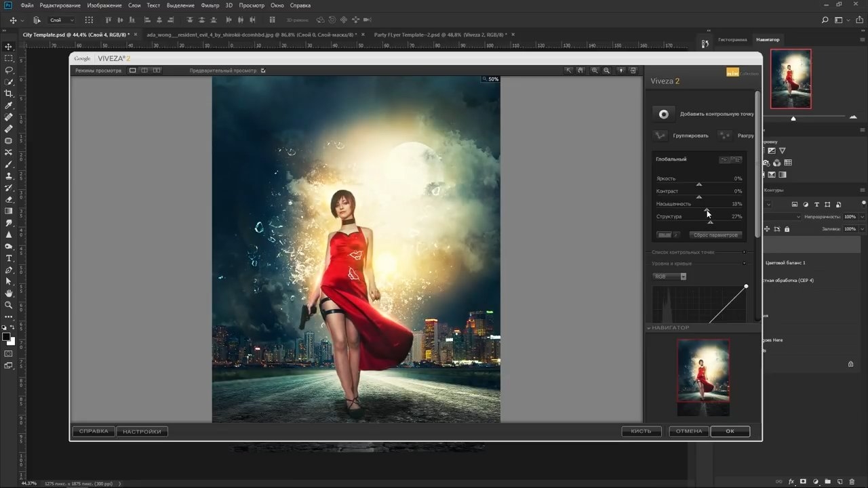Viewport: 868px width, 488px height.
Task: Click the layer effects fx icon
Action: click(x=791, y=481)
